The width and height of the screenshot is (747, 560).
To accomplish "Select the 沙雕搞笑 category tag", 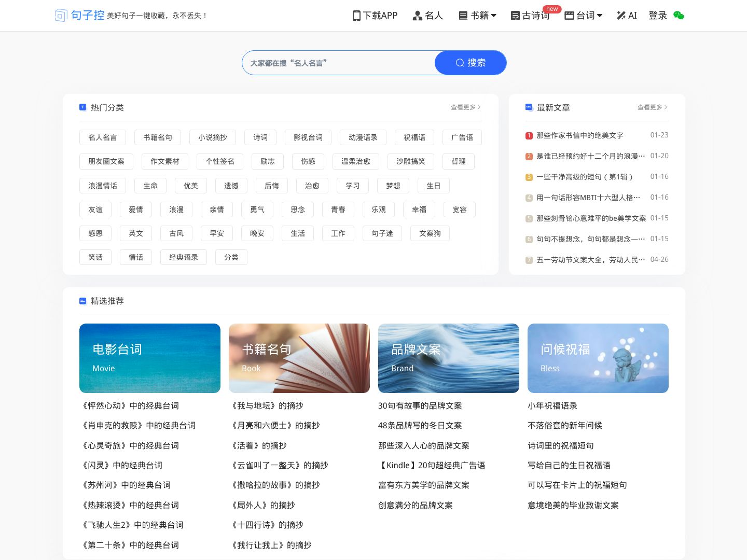I will (411, 161).
